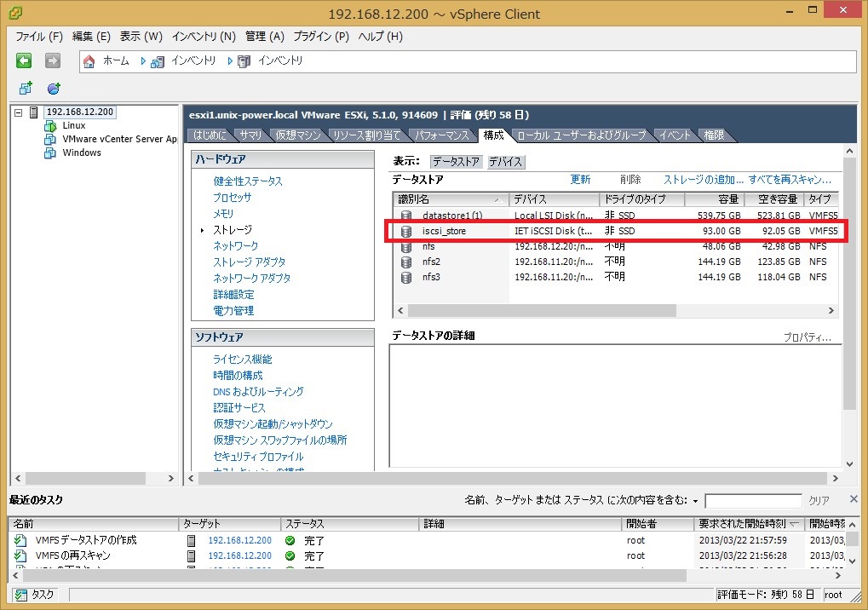The image size is (868, 610).
Task: Switch to the サマリ tab
Action: tap(250, 135)
